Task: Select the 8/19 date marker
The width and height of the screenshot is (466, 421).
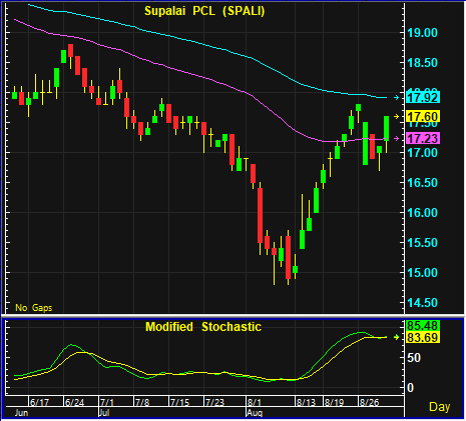Action: coord(334,402)
